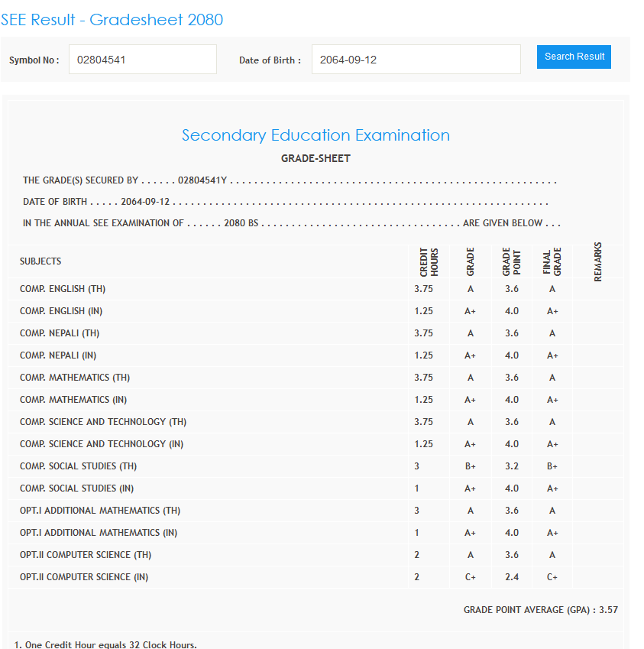The height and width of the screenshot is (649, 644).
Task: Click the SEE Result - Gradesheet 2080 heading
Action: tap(112, 20)
